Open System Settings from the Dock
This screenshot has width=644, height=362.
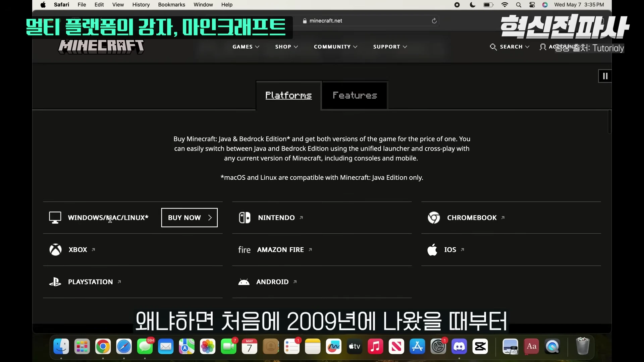(x=438, y=347)
